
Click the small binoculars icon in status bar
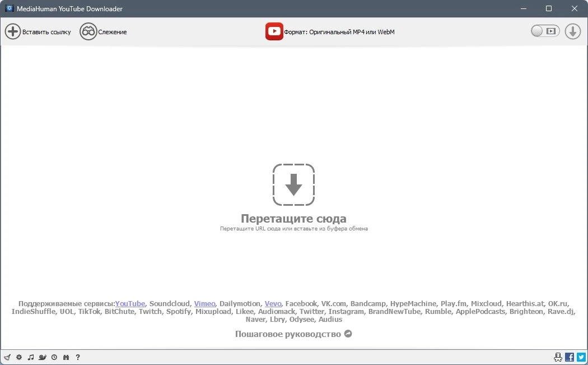click(66, 357)
